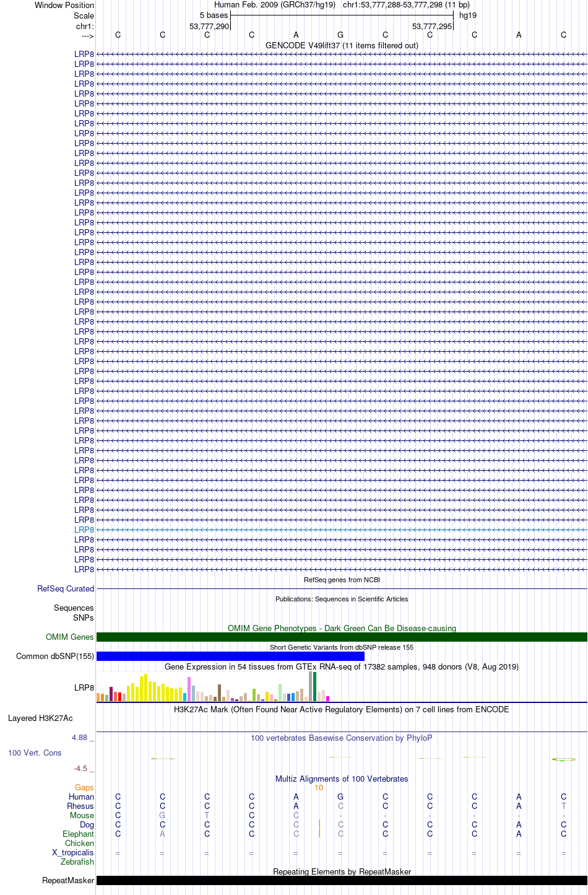This screenshot has width=588, height=895.
Task: Click 'Multiz Alignments of 100 Vertebrates' title
Action: 342,779
